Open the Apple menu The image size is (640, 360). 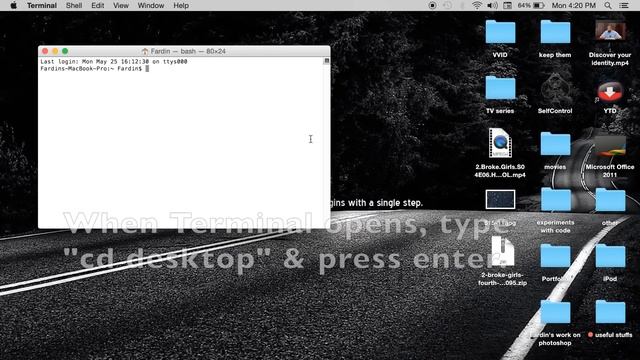tap(13, 5)
